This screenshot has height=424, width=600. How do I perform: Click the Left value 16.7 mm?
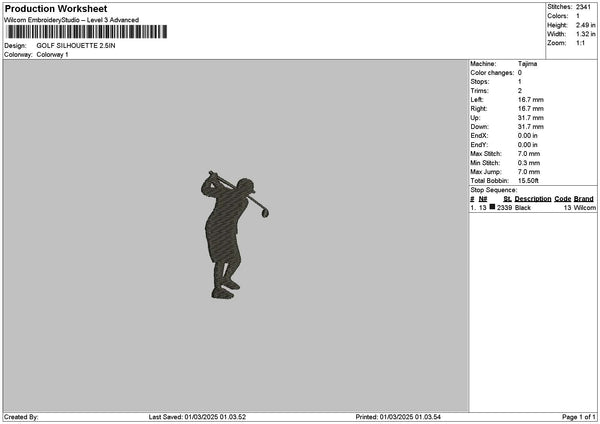(531, 100)
